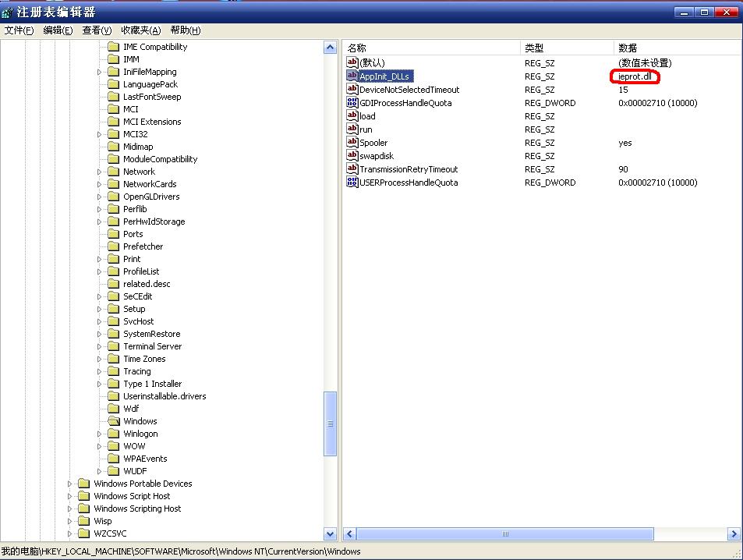Click the SvcHost folder icon

(113, 321)
